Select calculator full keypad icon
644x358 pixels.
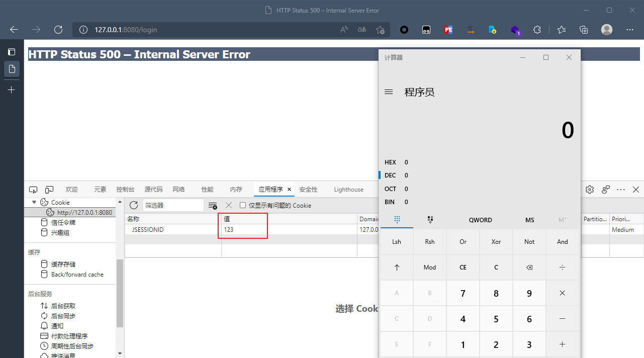coord(397,220)
